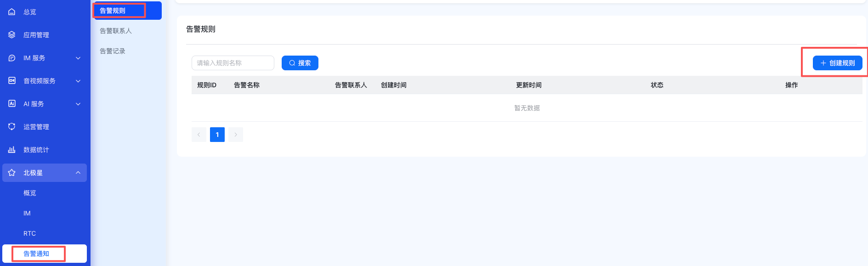Expand the 音视频服务 menu chevron

78,81
